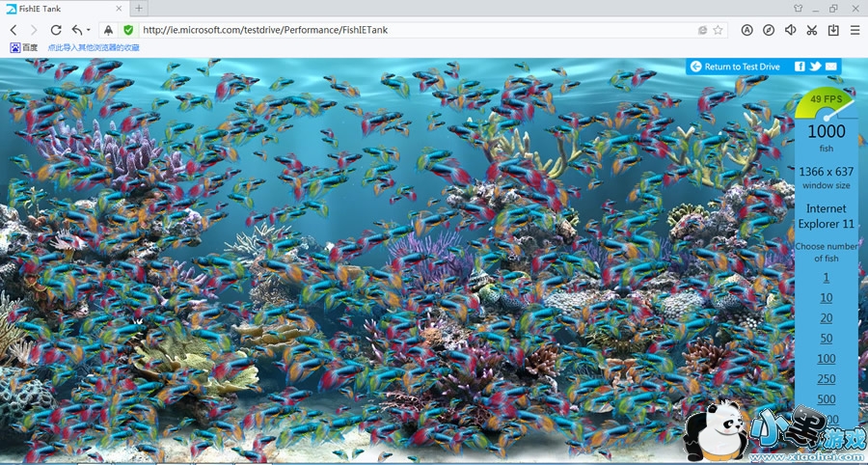The height and width of the screenshot is (465, 868).
Task: Open the skin shirt icon
Action: (x=798, y=9)
